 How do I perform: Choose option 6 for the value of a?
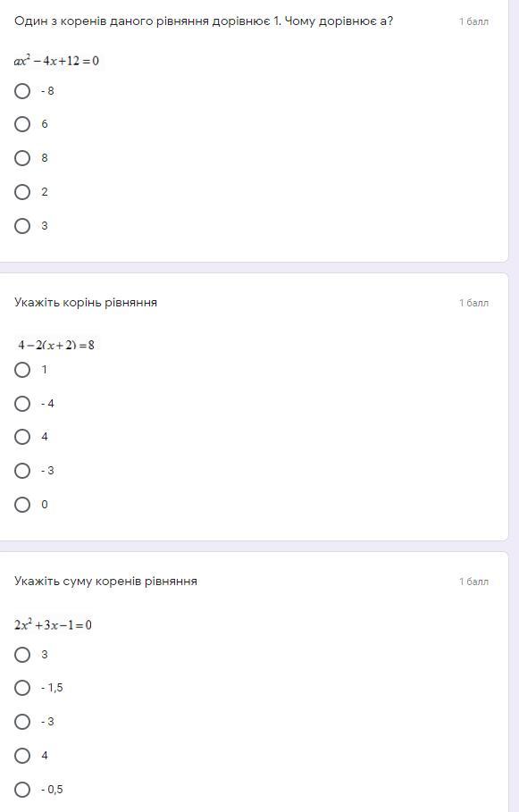click(x=22, y=124)
